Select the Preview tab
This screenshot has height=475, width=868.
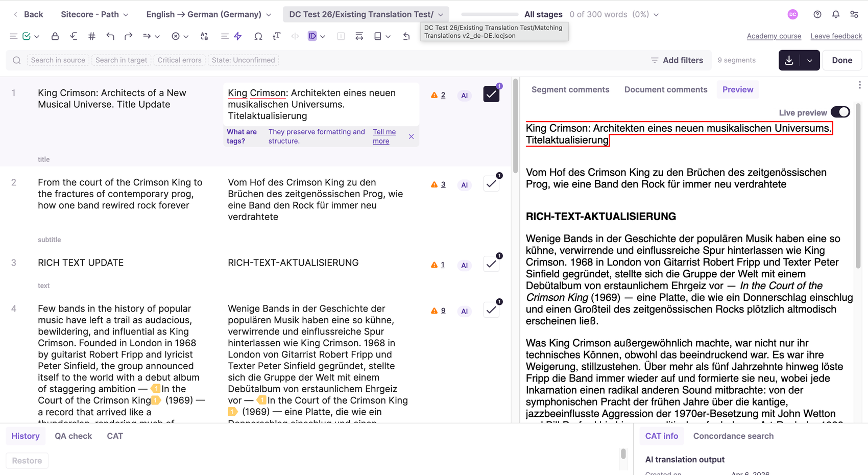[x=738, y=89]
